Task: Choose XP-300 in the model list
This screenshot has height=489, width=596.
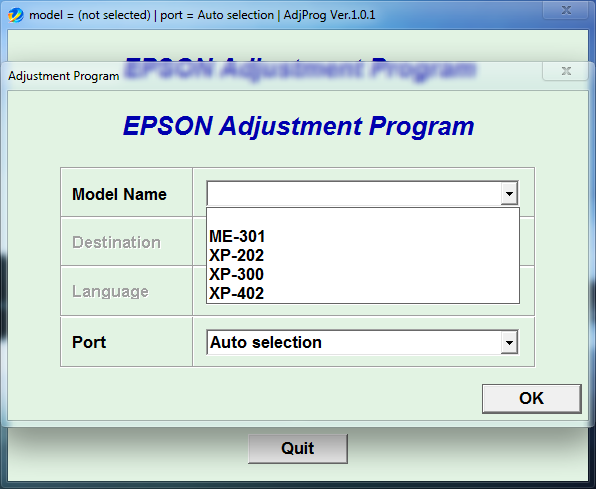Action: coord(363,274)
